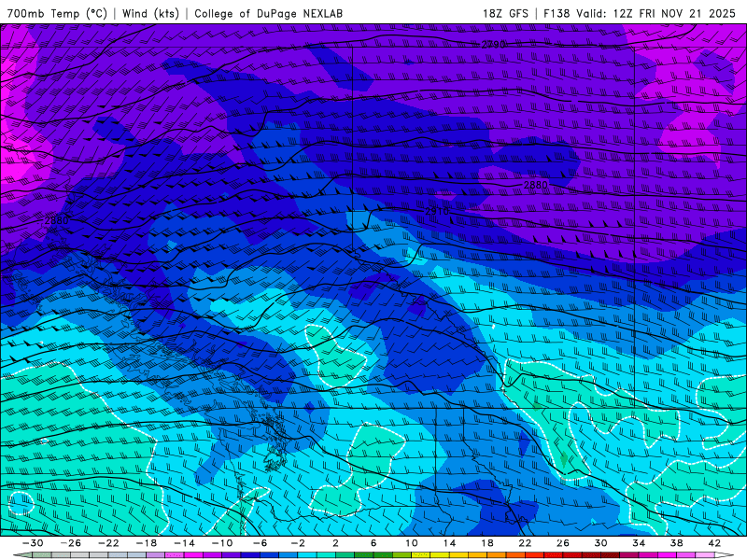747x560 pixels.
Task: Click the "F138" forecast hour text
Action: click(557, 13)
